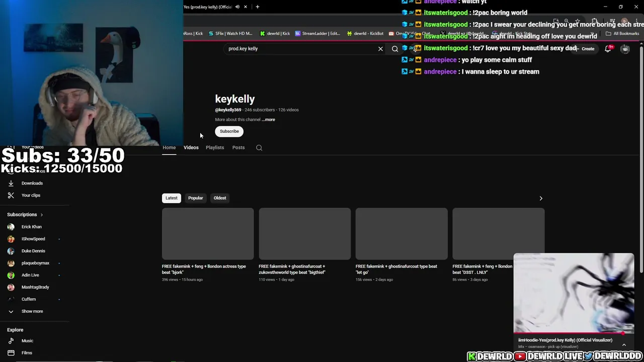The width and height of the screenshot is (644, 362).
Task: Open plaqueboymax channel avatar
Action: [x=11, y=263]
